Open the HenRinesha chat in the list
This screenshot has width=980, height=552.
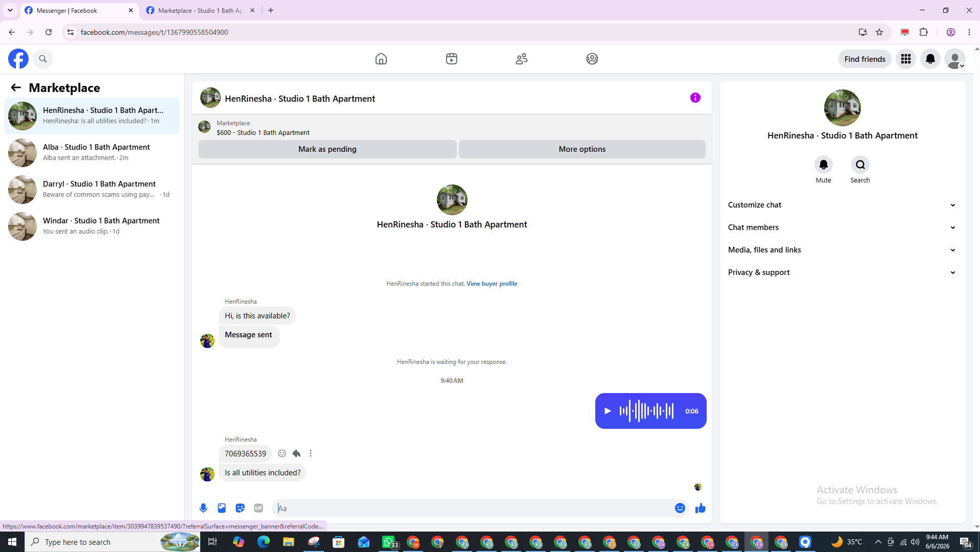point(92,116)
